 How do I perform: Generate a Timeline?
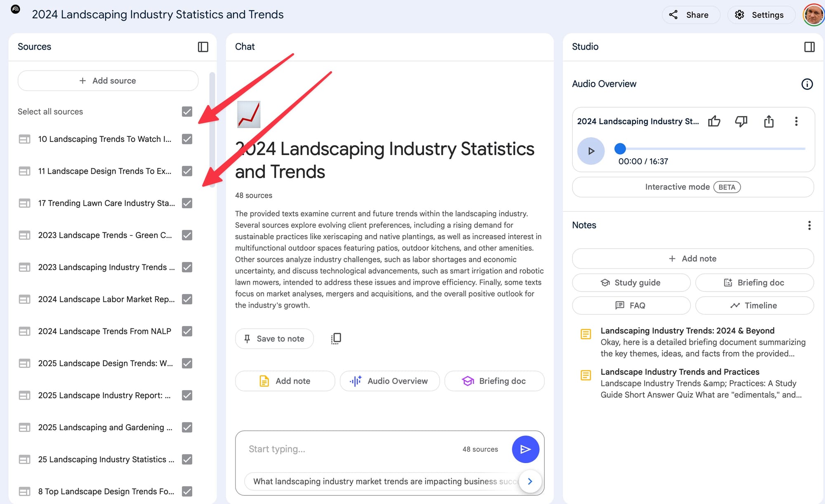(x=754, y=306)
